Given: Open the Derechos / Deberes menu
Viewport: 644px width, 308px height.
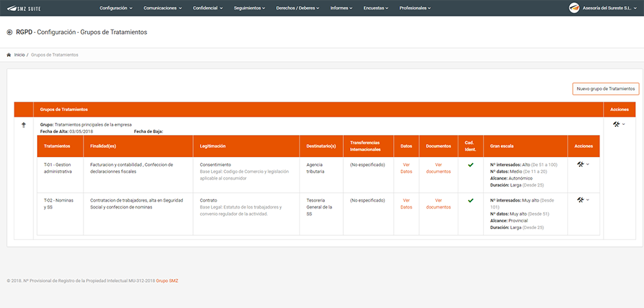Looking at the screenshot, I should click(x=298, y=8).
